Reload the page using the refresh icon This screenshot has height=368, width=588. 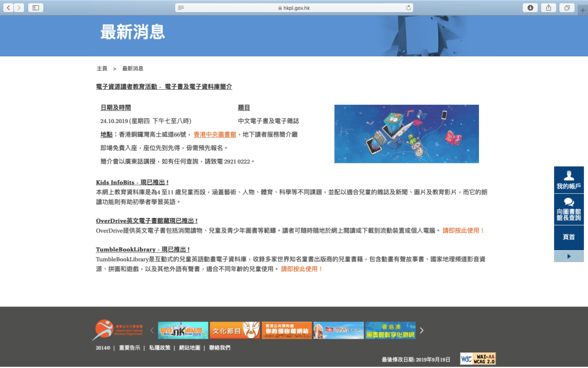tap(408, 7)
